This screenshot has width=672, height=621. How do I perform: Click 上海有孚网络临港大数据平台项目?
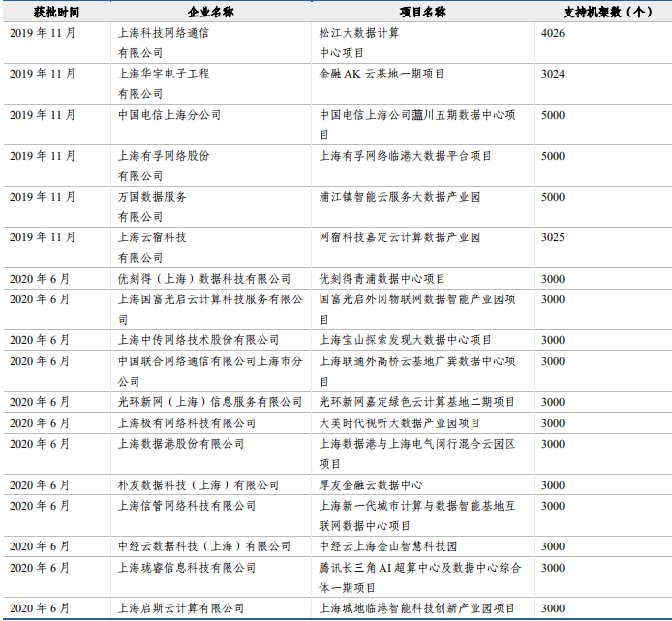[405, 156]
